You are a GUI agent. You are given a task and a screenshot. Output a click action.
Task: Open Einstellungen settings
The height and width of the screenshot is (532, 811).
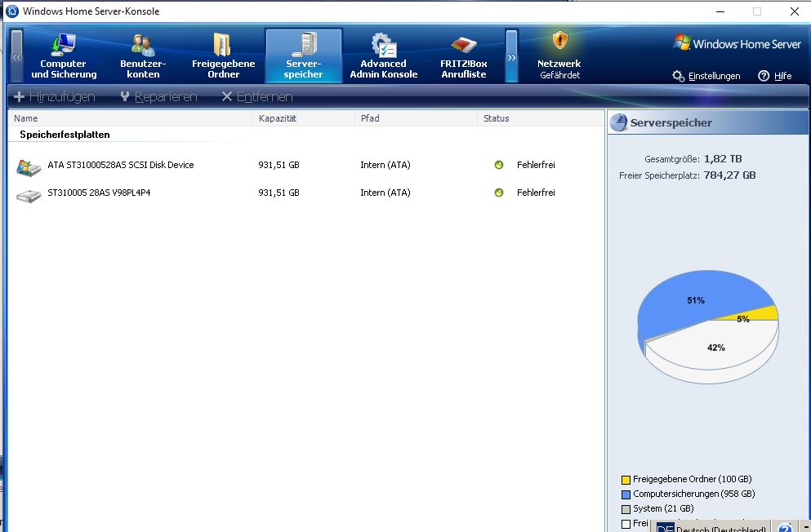pos(706,76)
